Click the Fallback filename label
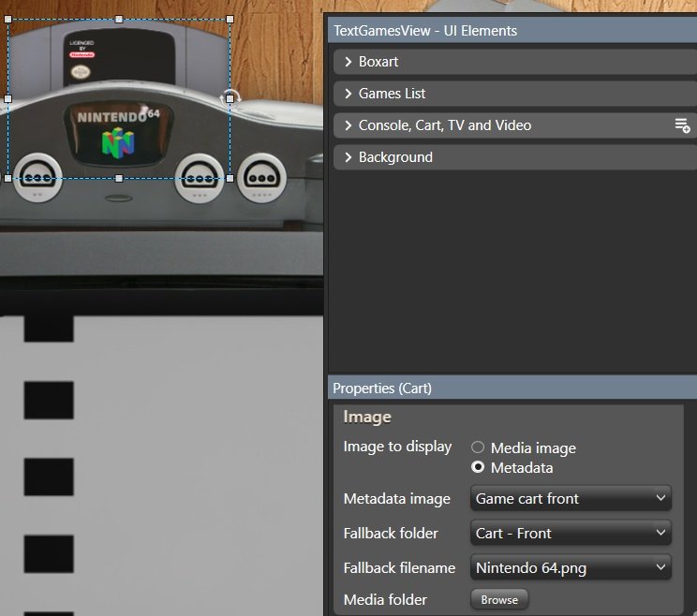Viewport: 697px width, 616px height. click(x=399, y=567)
